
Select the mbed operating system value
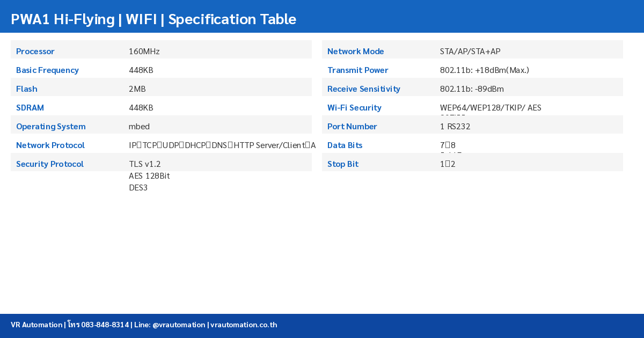pyautogui.click(x=140, y=127)
